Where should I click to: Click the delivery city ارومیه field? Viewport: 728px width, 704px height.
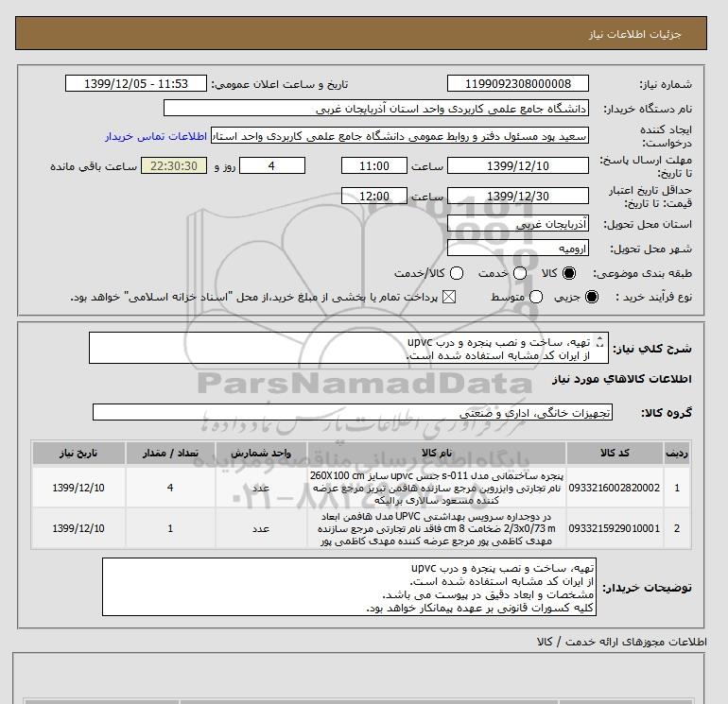(518, 249)
